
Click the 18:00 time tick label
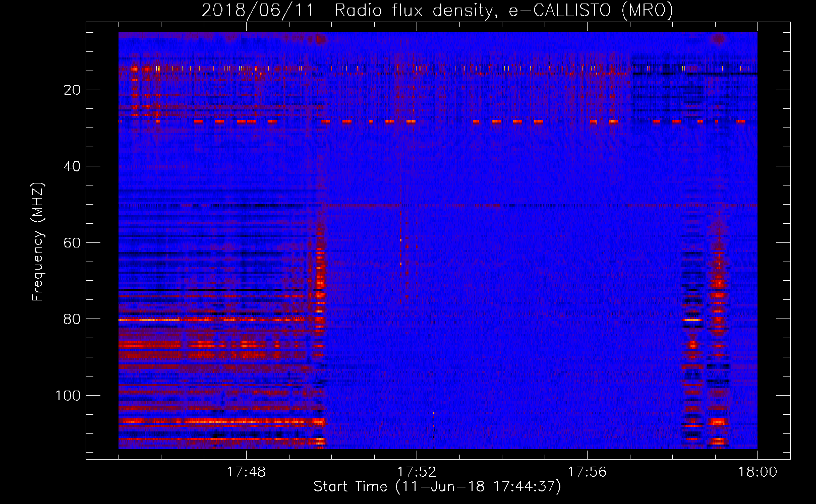757,472
